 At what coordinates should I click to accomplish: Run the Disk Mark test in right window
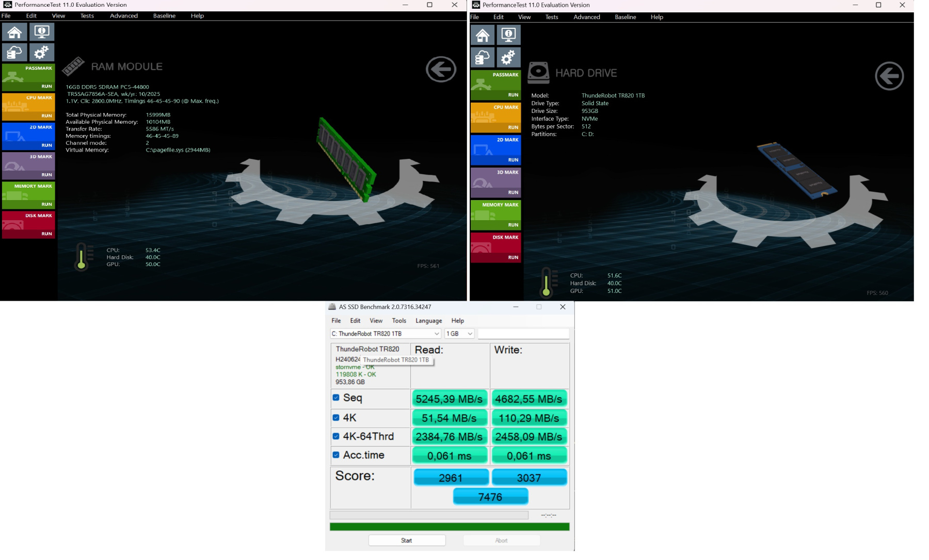[512, 257]
